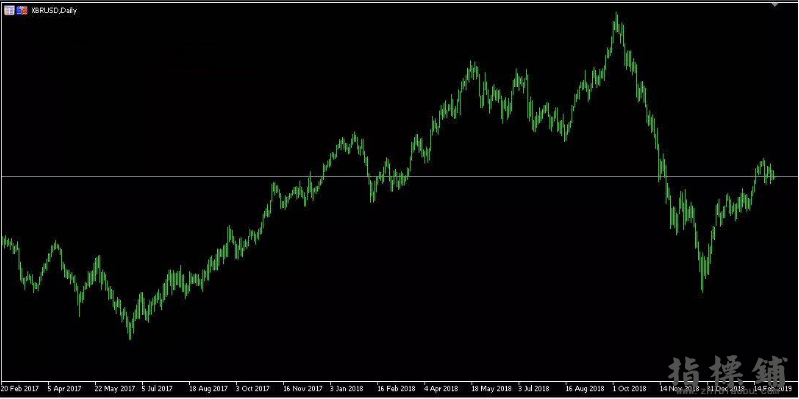The image size is (799, 399).
Task: Click the 3 Jan 2018 date label
Action: pyautogui.click(x=347, y=388)
